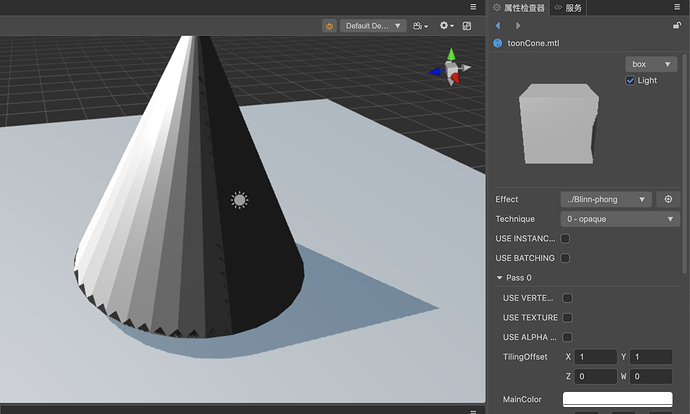This screenshot has height=414, width=690.
Task: Enable the USE ALPHA ... checkbox
Action: pos(568,337)
